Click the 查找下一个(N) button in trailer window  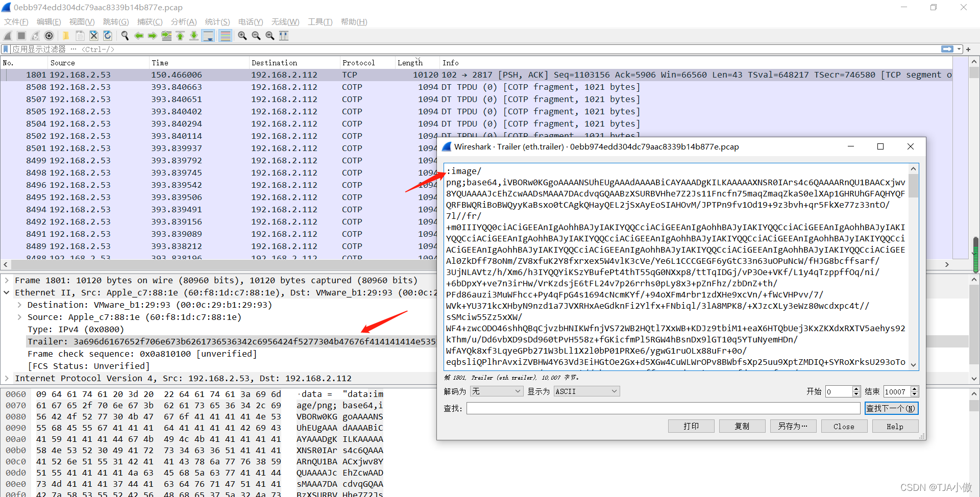tap(891, 408)
